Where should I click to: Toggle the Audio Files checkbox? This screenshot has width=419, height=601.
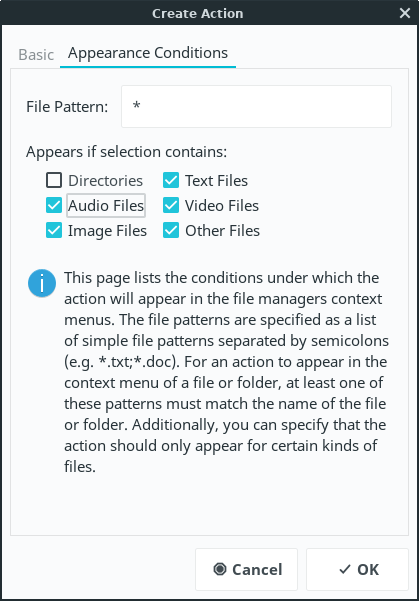[x=54, y=205]
